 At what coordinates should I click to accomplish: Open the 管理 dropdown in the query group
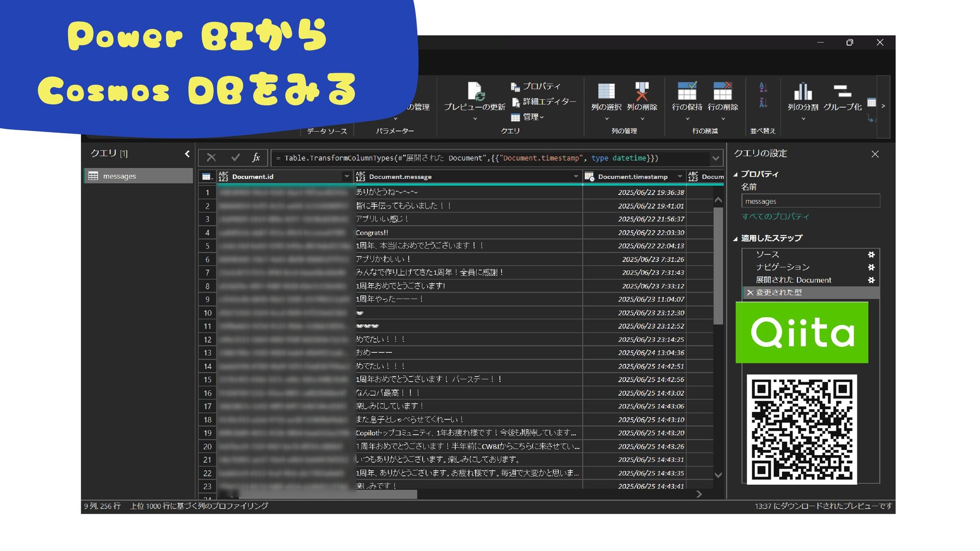tap(527, 117)
